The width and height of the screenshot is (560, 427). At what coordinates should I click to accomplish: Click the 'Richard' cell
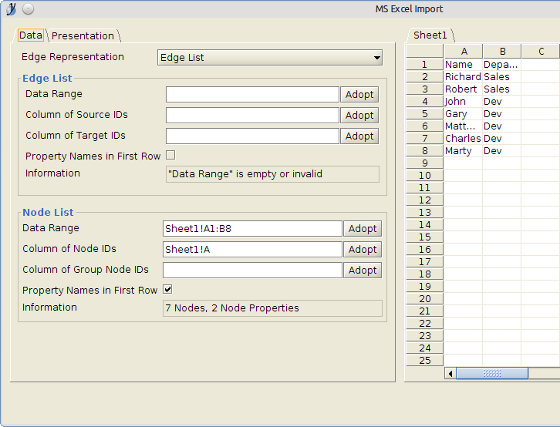coord(463,77)
